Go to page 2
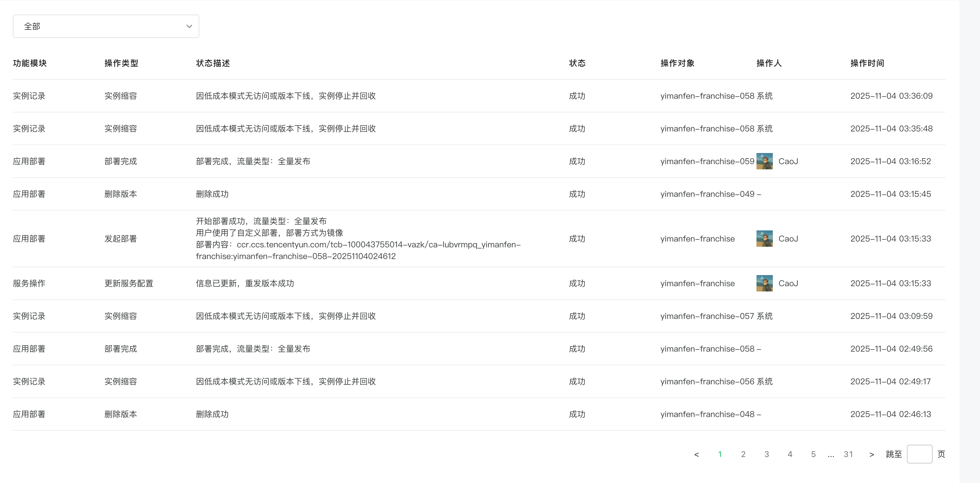 click(743, 454)
